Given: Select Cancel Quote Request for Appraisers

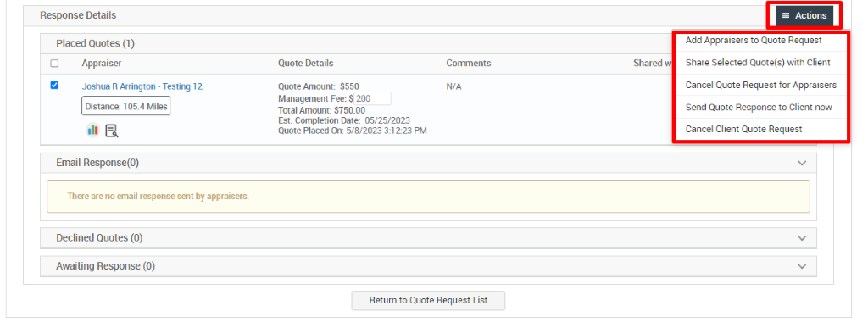Looking at the screenshot, I should point(760,86).
